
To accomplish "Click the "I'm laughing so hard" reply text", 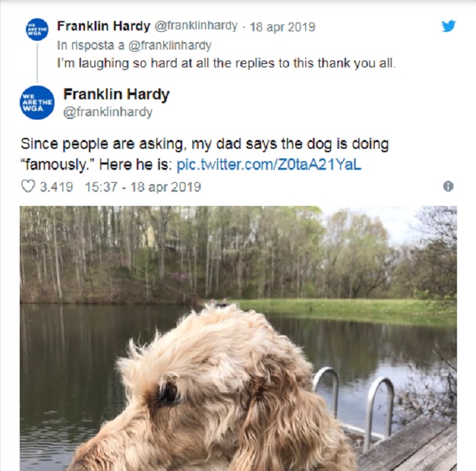I will pyautogui.click(x=224, y=63).
